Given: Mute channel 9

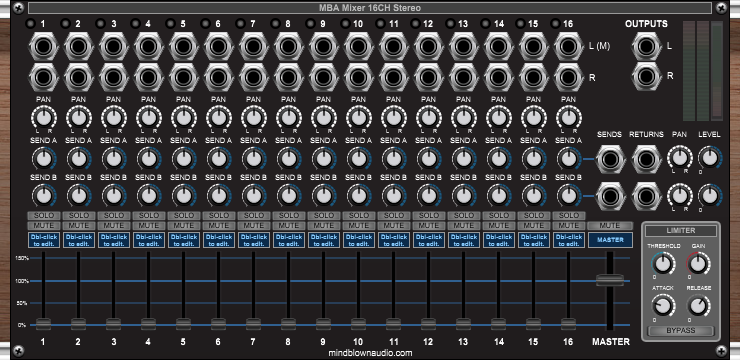Looking at the screenshot, I should (323, 226).
